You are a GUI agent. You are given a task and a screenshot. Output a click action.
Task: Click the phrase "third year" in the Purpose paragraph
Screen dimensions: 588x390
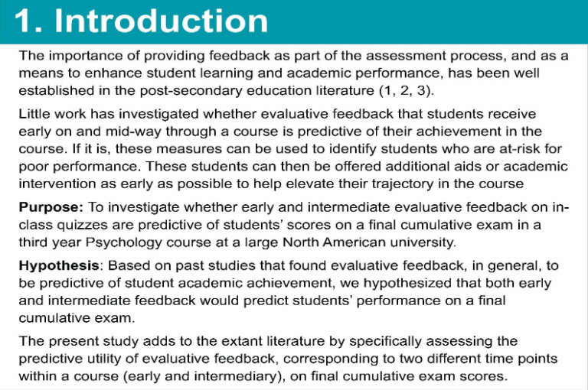[49, 242]
